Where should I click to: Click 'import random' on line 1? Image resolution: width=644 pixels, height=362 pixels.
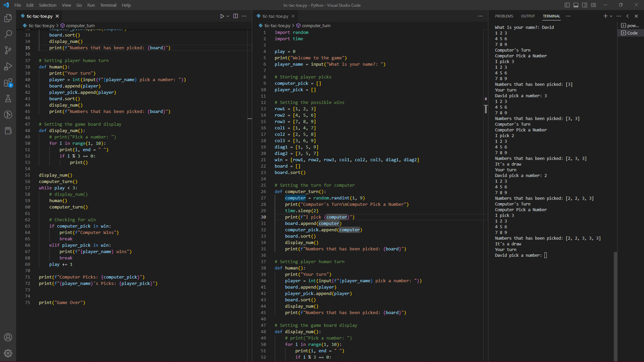point(291,32)
